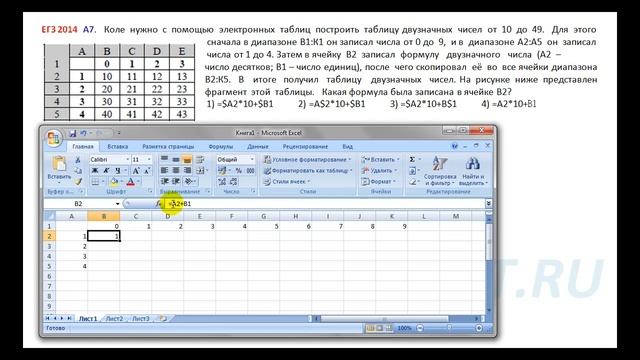
Task: Open the Calibri font name dropdown
Action: tap(127, 160)
